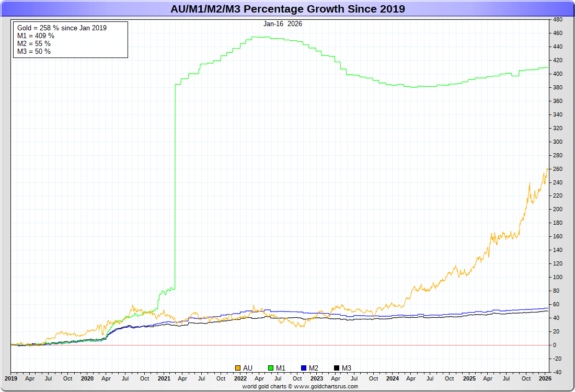The width and height of the screenshot is (575, 392).
Task: Click the 0 y-axis value
Action: click(x=555, y=345)
